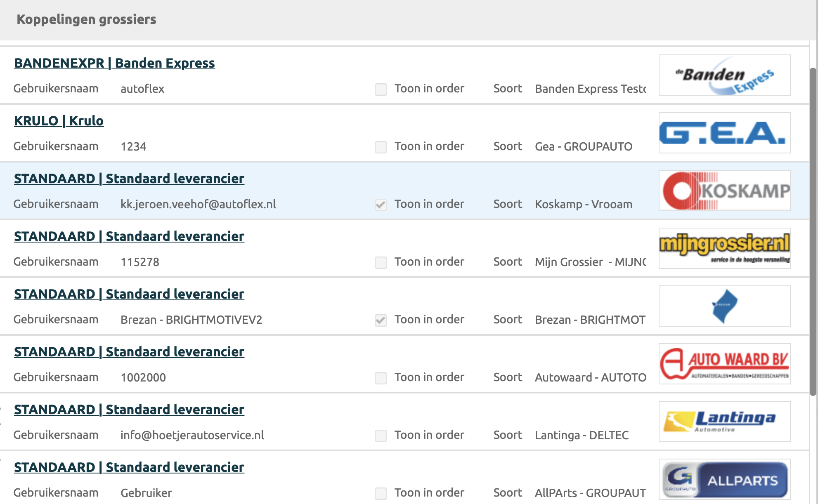Open the BANDENEXPR | Banden Express link
The height and width of the screenshot is (504, 818).
[x=114, y=63]
